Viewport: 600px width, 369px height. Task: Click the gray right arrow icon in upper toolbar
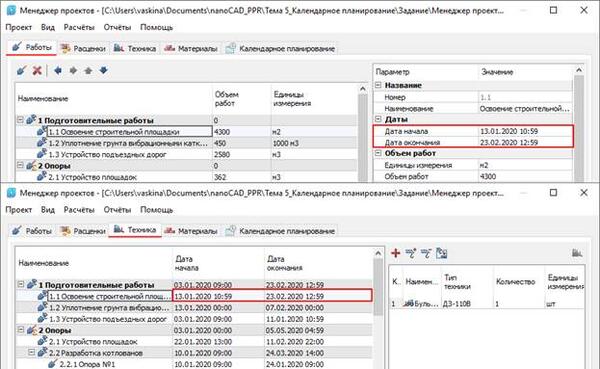(x=73, y=70)
